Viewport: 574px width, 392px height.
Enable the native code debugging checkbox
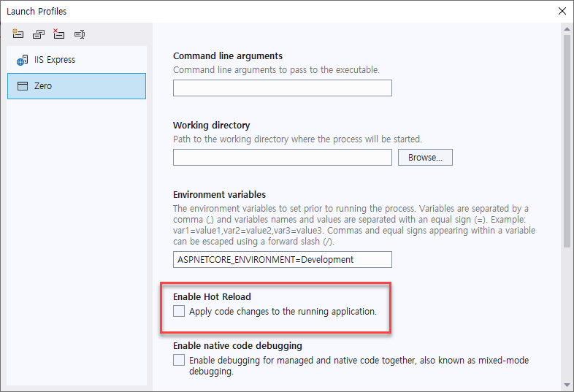pos(179,360)
